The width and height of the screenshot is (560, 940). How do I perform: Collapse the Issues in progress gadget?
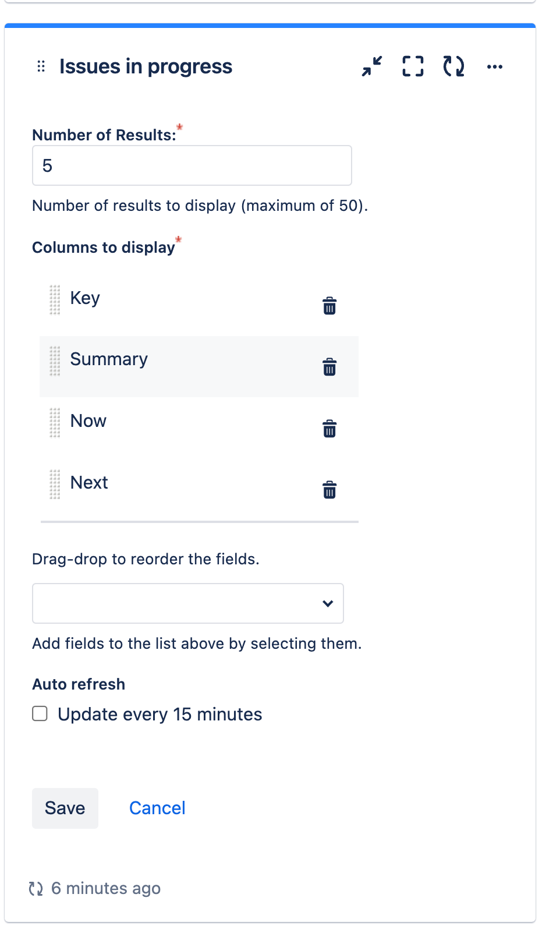(371, 66)
